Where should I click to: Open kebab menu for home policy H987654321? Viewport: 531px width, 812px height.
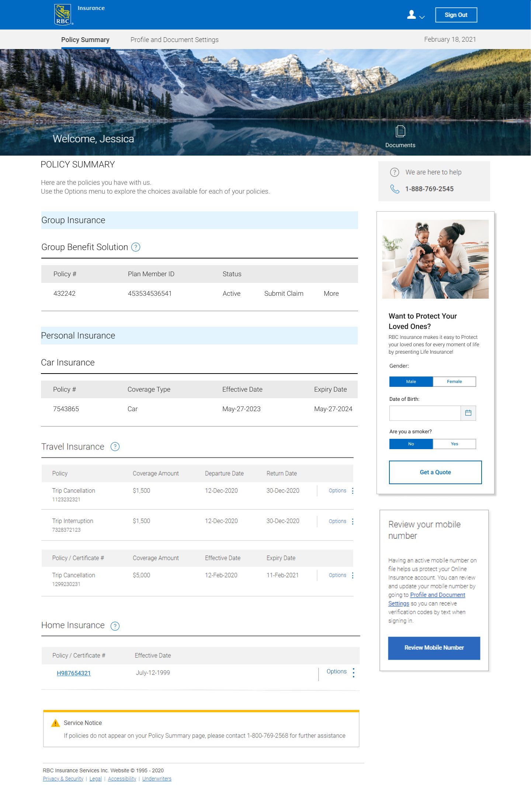(x=354, y=673)
